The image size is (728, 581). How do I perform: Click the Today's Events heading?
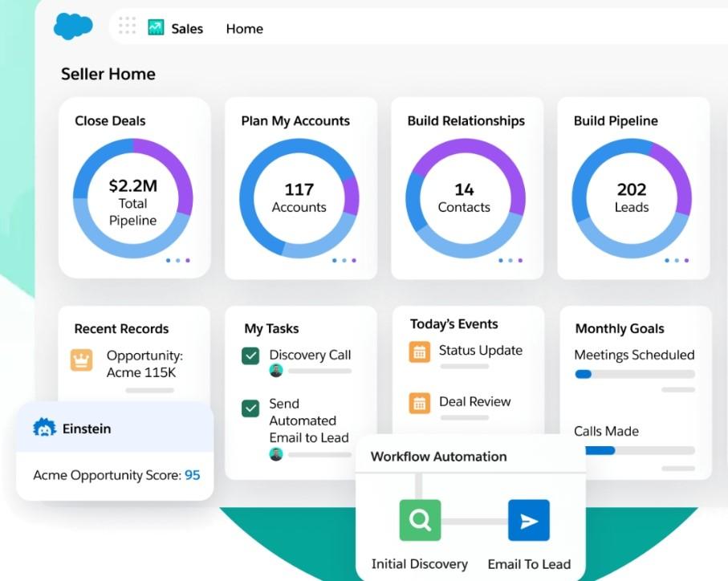(x=454, y=324)
